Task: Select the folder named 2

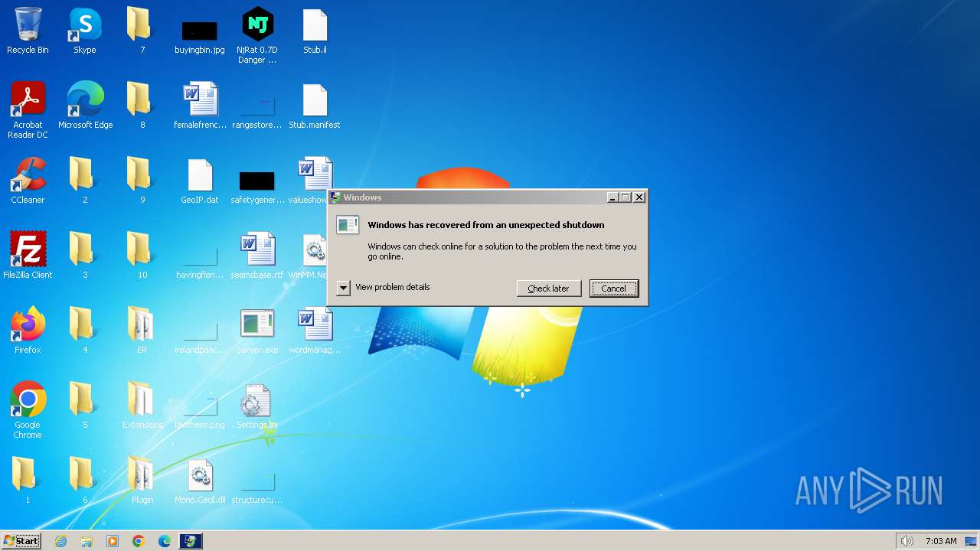Action: [x=85, y=181]
